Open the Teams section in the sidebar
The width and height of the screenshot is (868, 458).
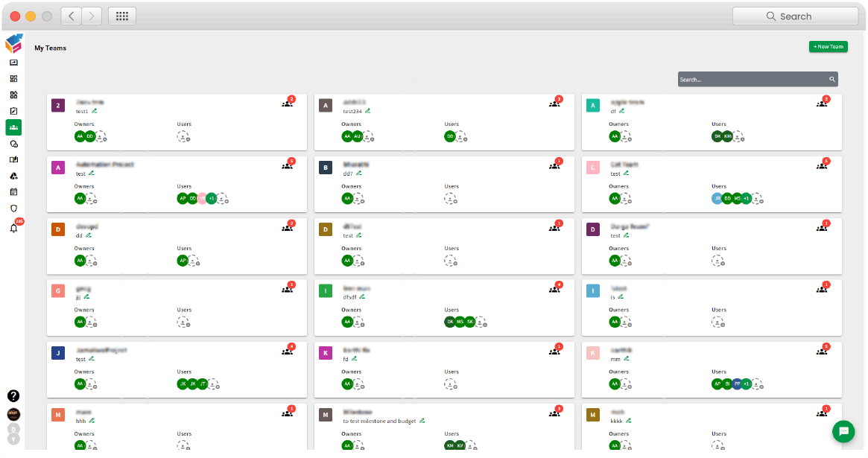click(x=13, y=127)
